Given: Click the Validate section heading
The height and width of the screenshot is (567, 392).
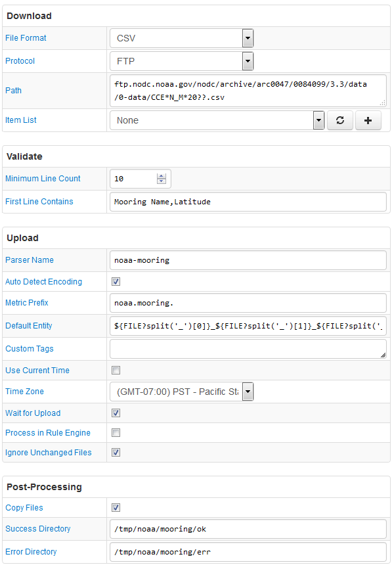Looking at the screenshot, I should pyautogui.click(x=24, y=156).
